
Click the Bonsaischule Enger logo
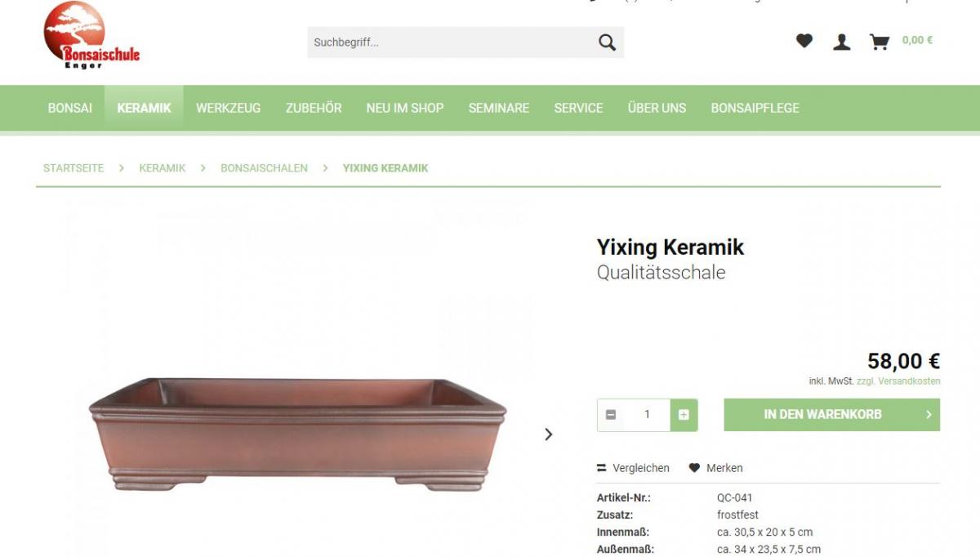(x=91, y=35)
